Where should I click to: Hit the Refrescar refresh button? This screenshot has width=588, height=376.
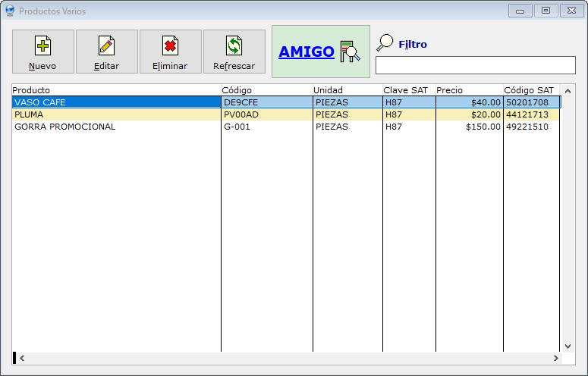(234, 52)
